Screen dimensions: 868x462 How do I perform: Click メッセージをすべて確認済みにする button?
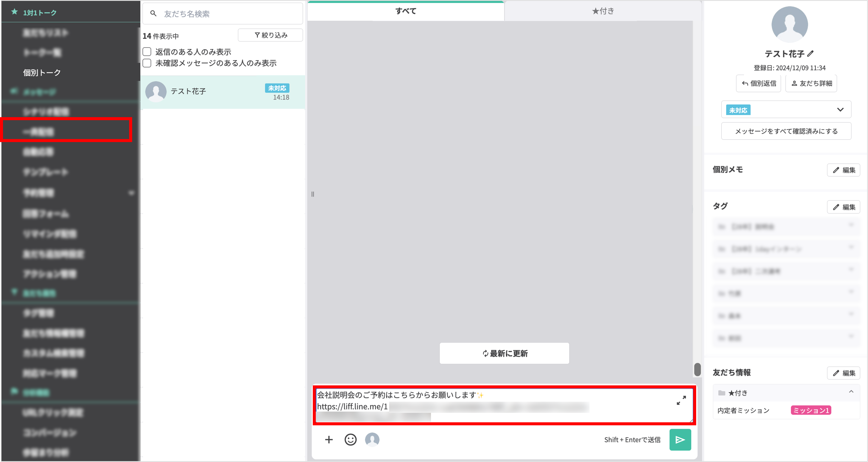click(786, 131)
